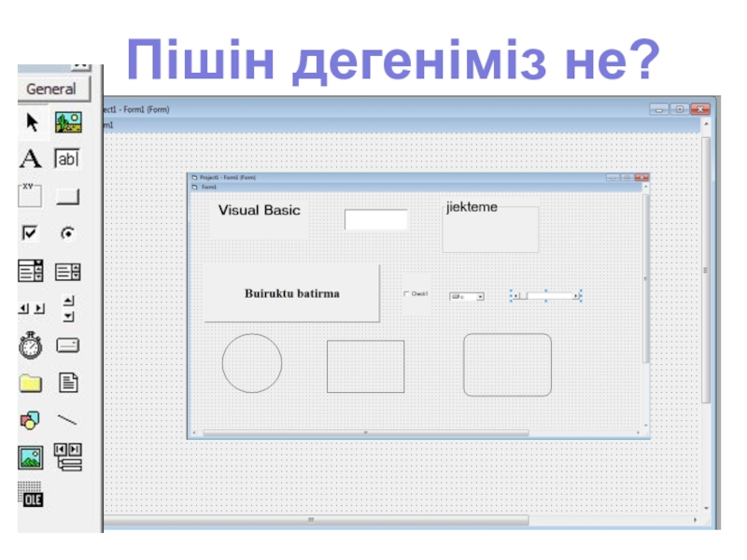The image size is (747, 560).
Task: Select the Visual Basic label
Action: (260, 211)
